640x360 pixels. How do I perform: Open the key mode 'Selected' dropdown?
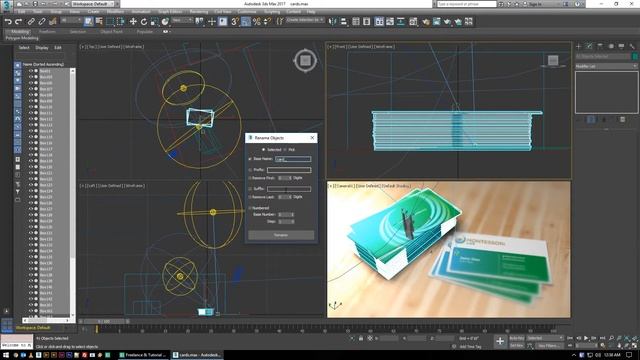[x=545, y=338]
